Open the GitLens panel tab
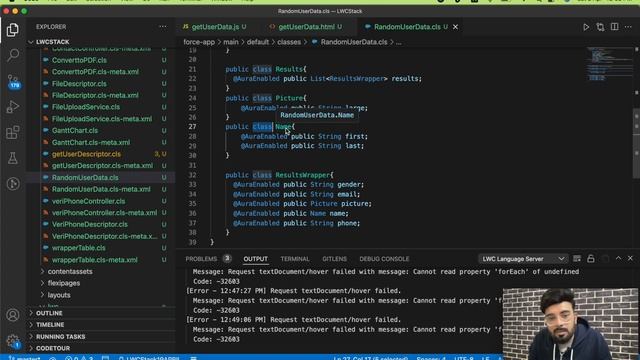This screenshot has height=360, width=640. (x=334, y=259)
